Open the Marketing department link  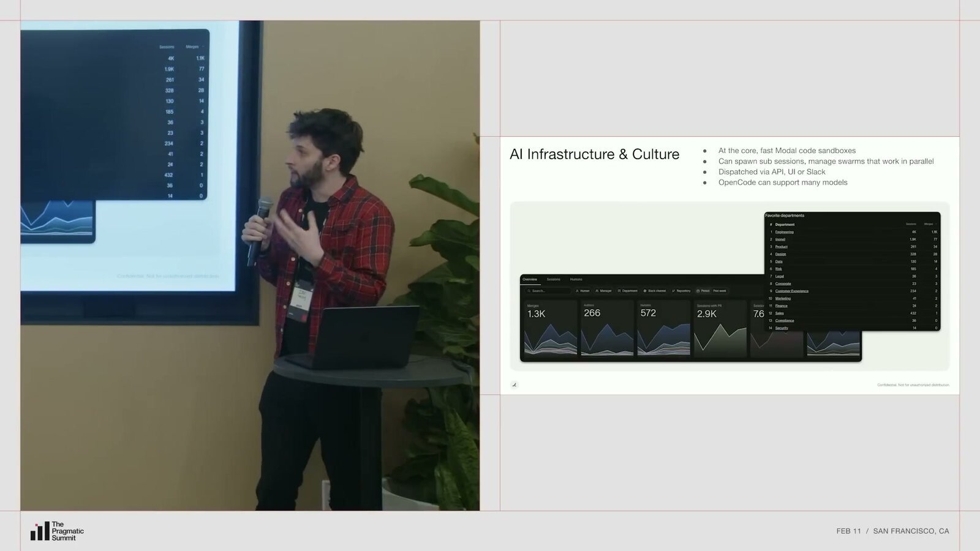(x=783, y=298)
